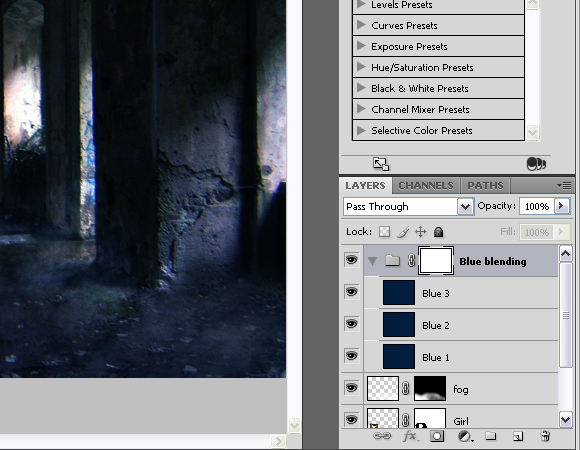Viewport: 580px width, 450px height.
Task: Select the Blue 1 layer thumbnail
Action: pyautogui.click(x=399, y=356)
